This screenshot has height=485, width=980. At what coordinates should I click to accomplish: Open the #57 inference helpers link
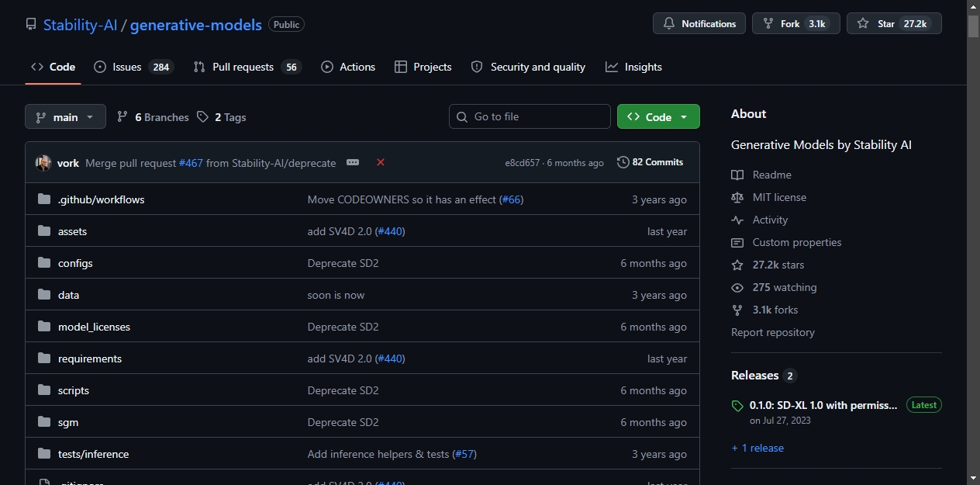point(464,454)
